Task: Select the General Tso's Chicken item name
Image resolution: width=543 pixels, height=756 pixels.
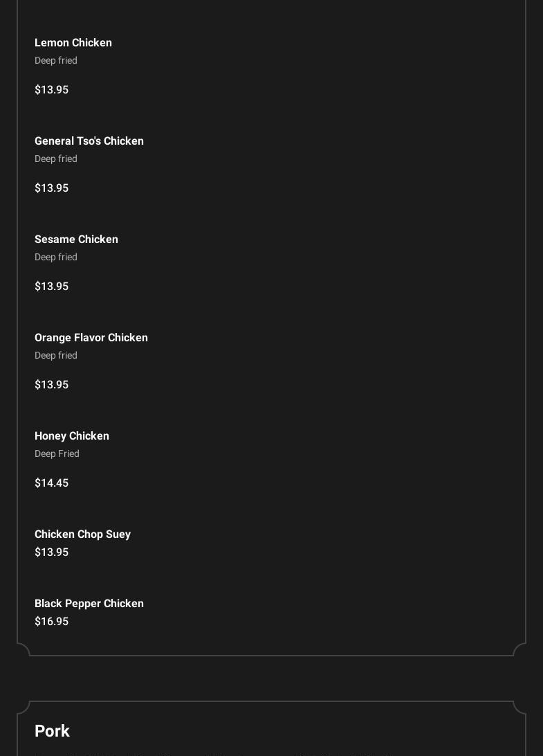Action: [x=89, y=141]
